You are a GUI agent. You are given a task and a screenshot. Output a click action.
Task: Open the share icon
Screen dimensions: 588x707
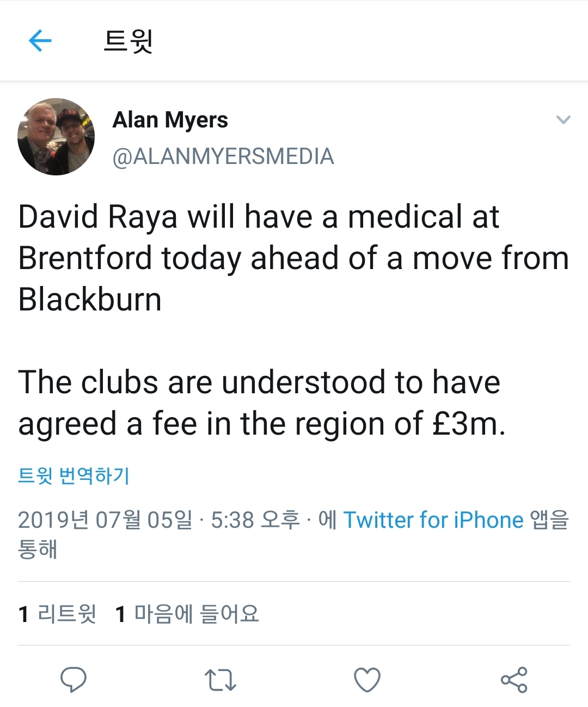tap(514, 679)
